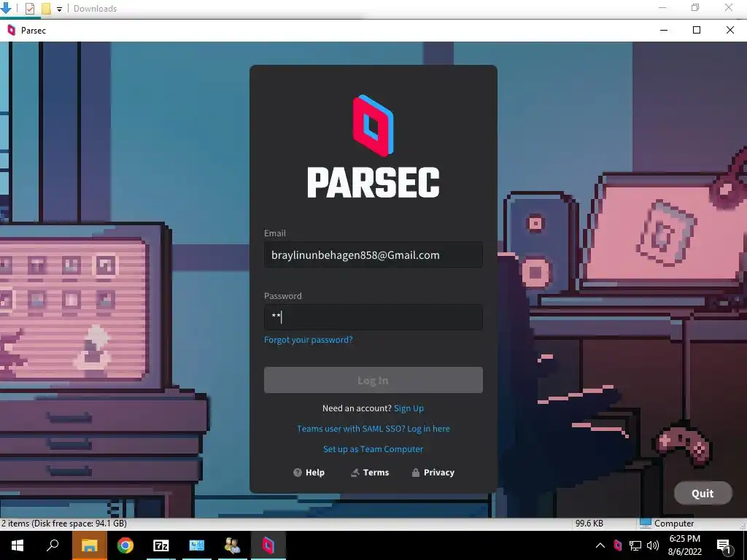The height and width of the screenshot is (560, 747).
Task: Minimize the Parsec window
Action: [664, 30]
